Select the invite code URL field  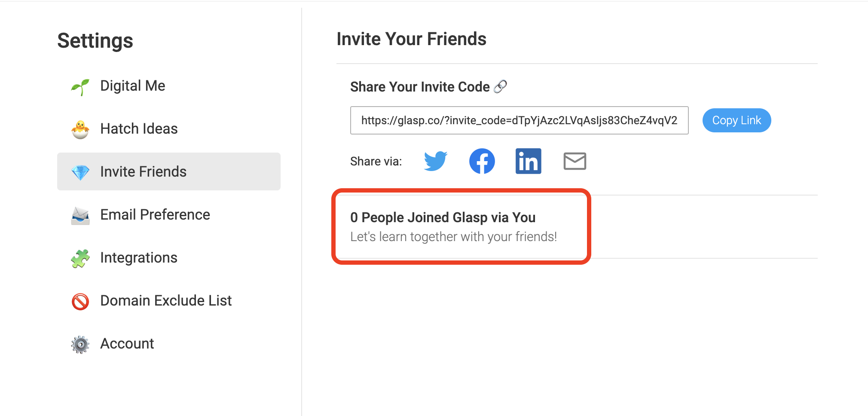519,120
